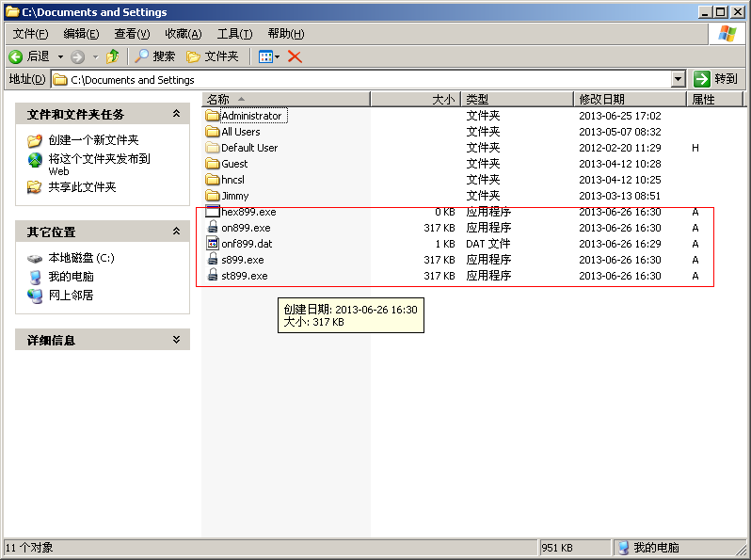Click the 搜索 search toolbar button
The height and width of the screenshot is (560, 751).
[x=154, y=56]
